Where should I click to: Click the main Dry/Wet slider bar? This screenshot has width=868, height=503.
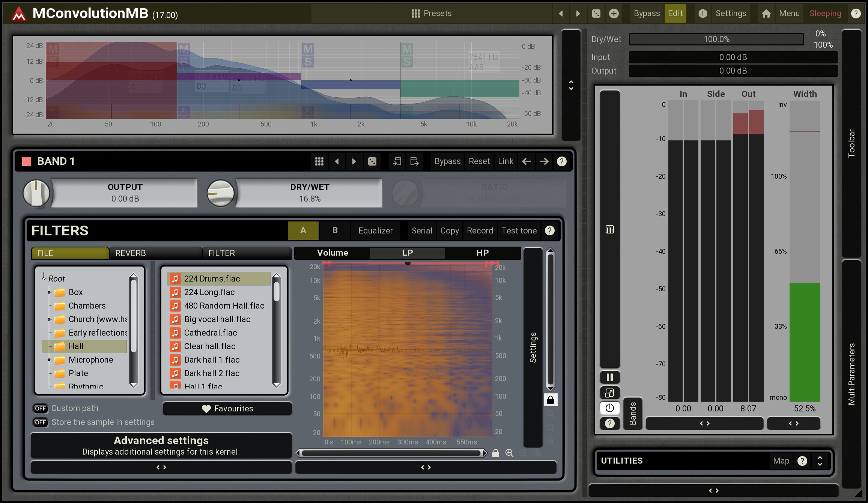716,39
